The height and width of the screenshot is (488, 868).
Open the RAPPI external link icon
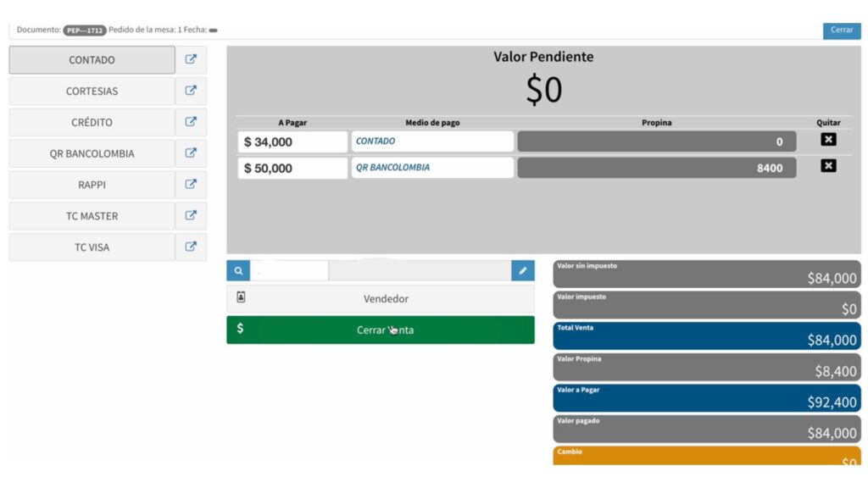click(x=191, y=185)
